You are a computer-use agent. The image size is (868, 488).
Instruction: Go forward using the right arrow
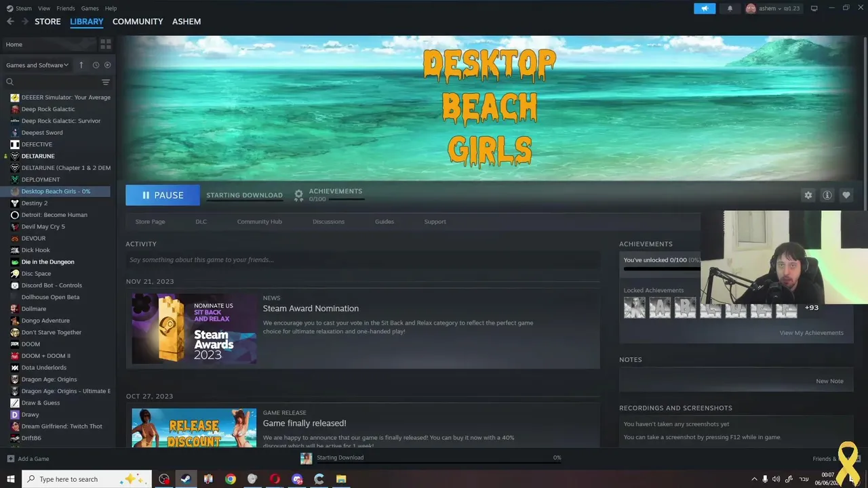pos(25,22)
